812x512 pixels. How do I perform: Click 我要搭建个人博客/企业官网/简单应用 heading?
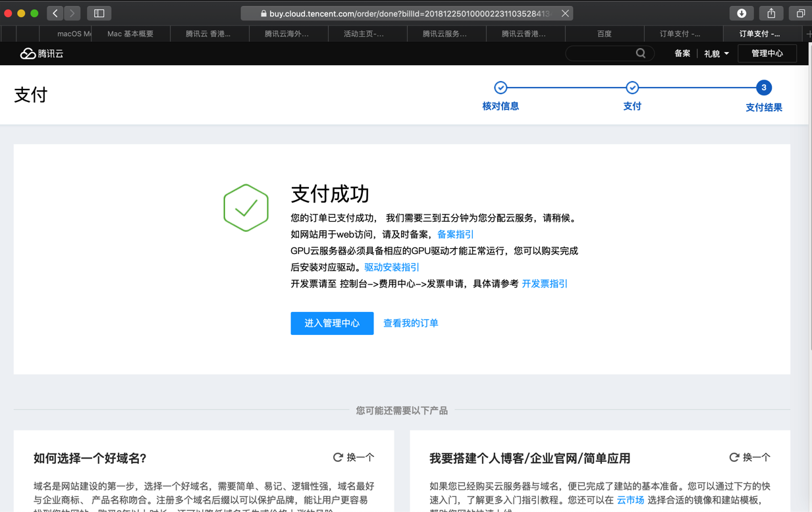[530, 458]
